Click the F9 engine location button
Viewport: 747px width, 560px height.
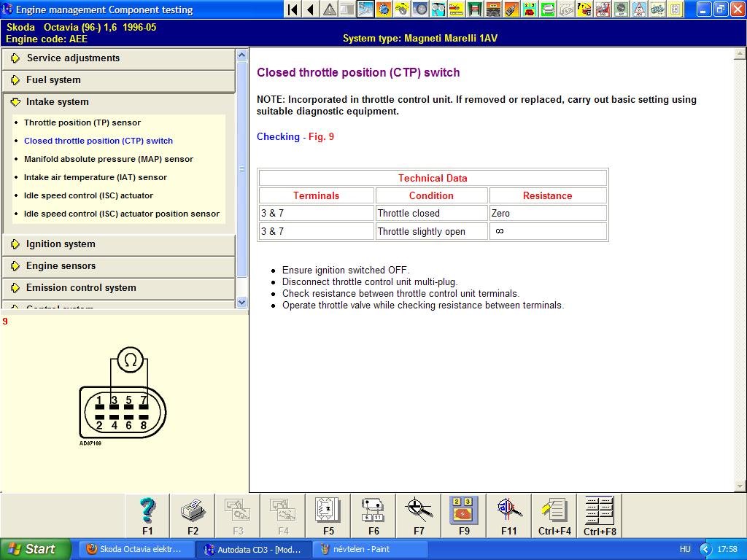[x=464, y=516]
